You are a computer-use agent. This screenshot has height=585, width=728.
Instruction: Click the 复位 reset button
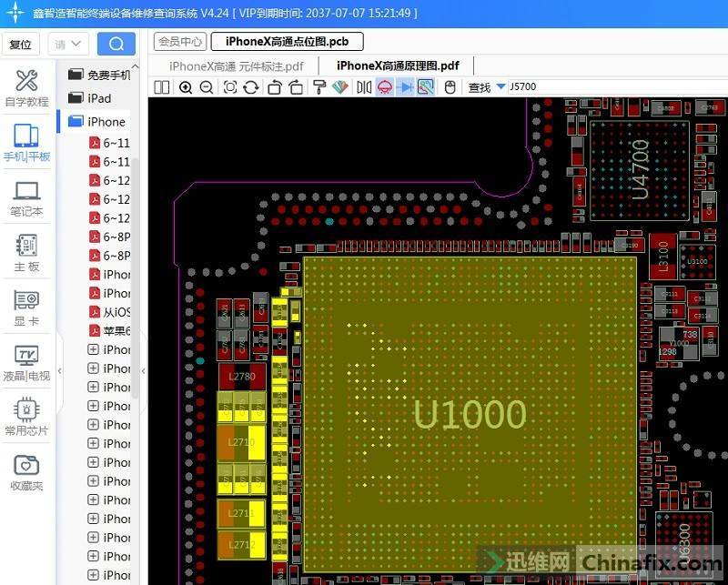point(20,44)
